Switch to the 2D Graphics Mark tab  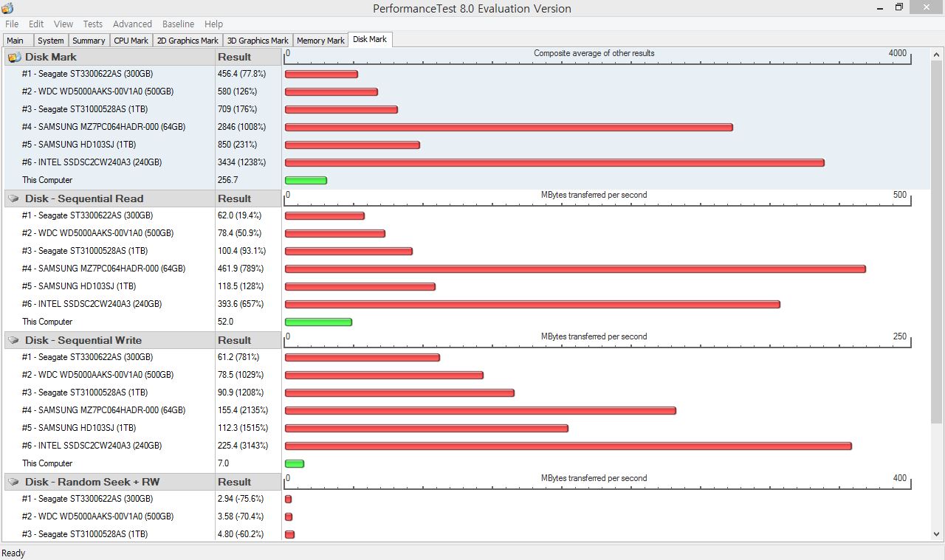pyautogui.click(x=188, y=41)
